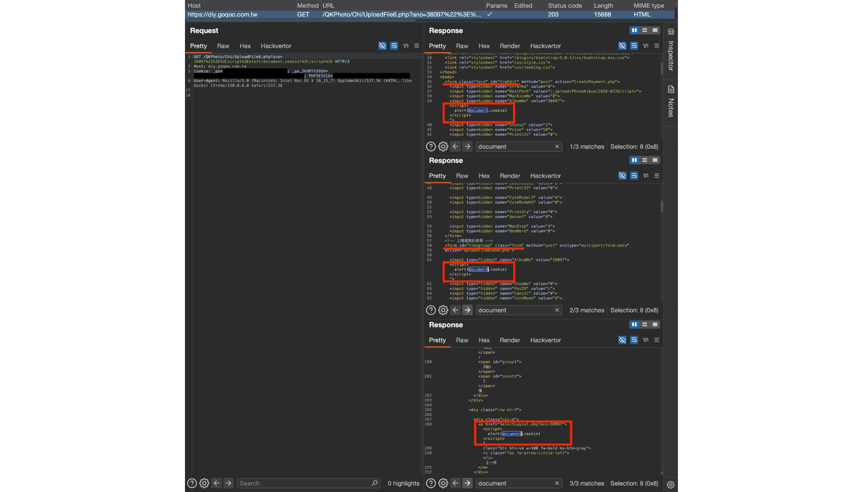
Task: Select side-by-side layout in first Response panel
Action: [634, 30]
